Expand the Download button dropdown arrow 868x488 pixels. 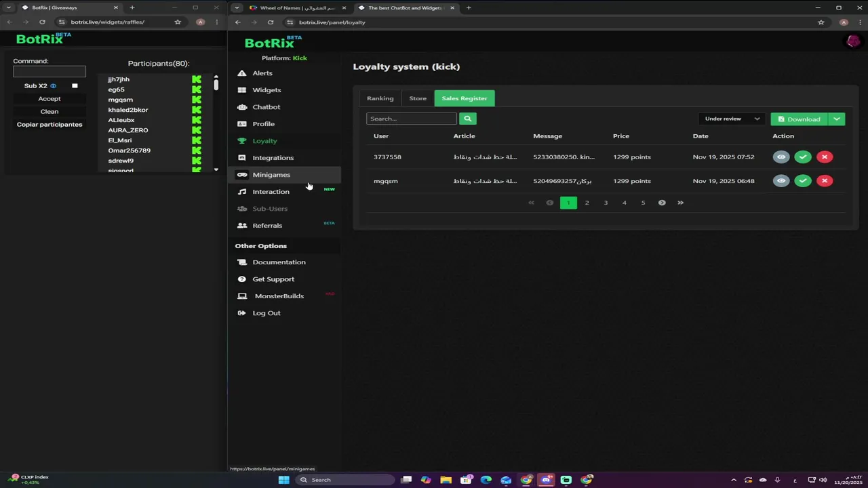pyautogui.click(x=836, y=119)
